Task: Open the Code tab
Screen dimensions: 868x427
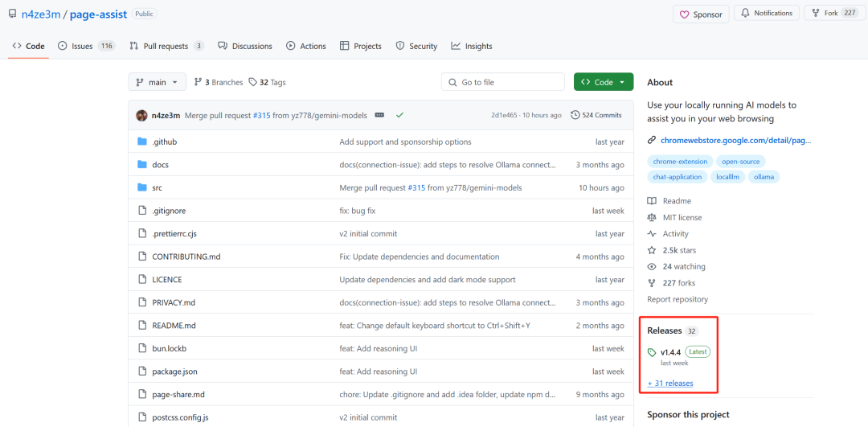Action: tap(28, 46)
